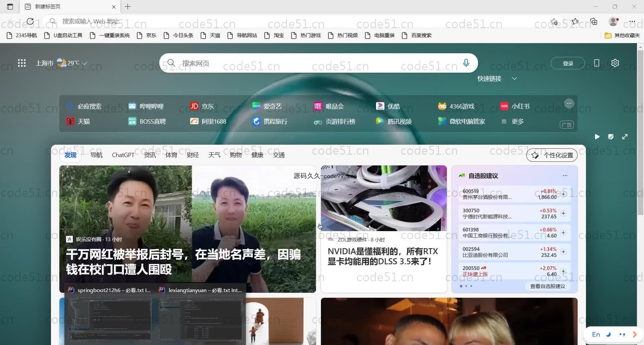Play the background video
The image size is (644, 345).
coord(597,137)
